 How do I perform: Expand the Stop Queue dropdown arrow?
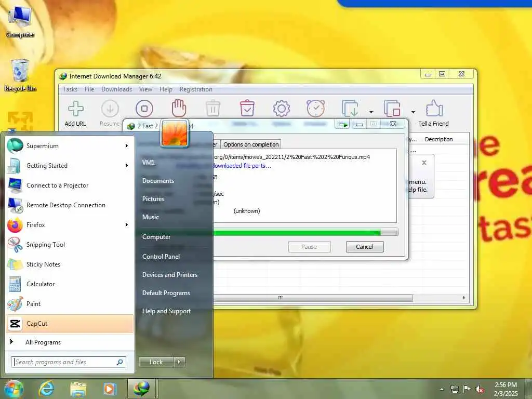pyautogui.click(x=413, y=112)
